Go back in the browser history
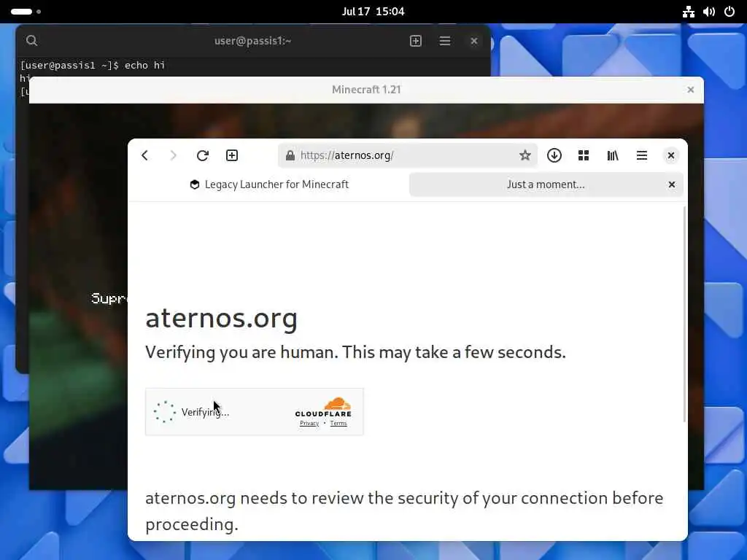 tap(145, 155)
